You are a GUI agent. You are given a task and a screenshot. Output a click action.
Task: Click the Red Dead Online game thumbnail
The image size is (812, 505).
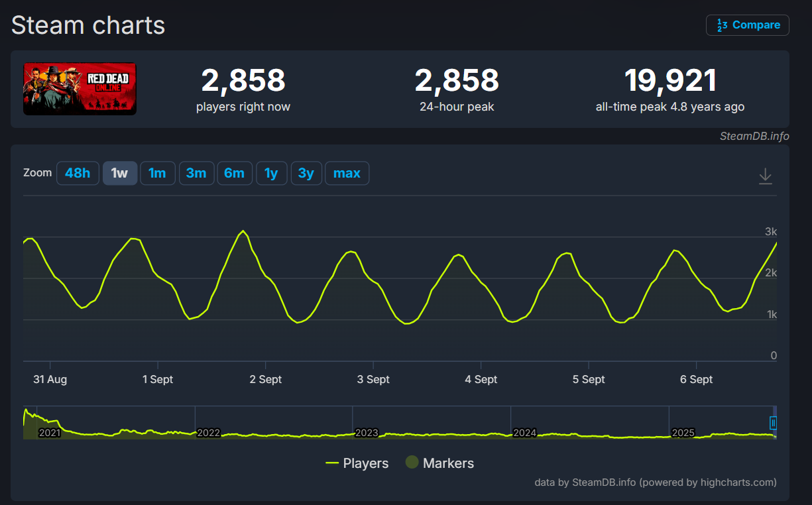coord(80,89)
